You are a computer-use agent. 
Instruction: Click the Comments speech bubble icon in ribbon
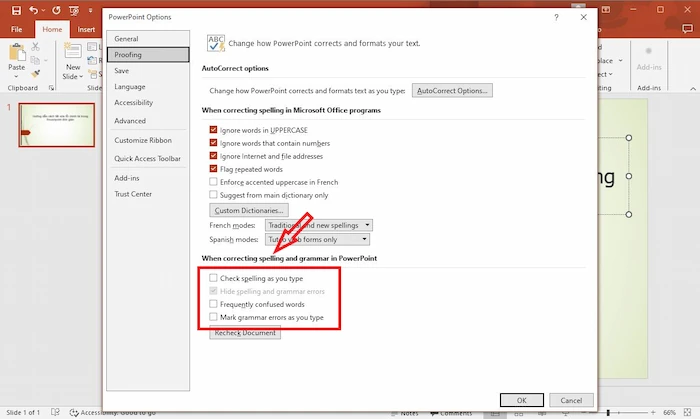pos(687,29)
